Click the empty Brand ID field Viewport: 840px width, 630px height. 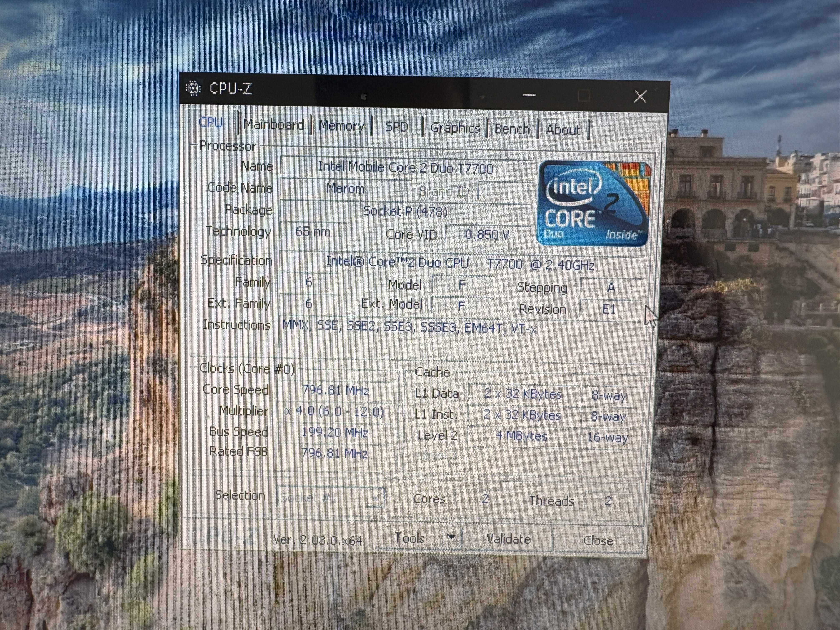[505, 191]
